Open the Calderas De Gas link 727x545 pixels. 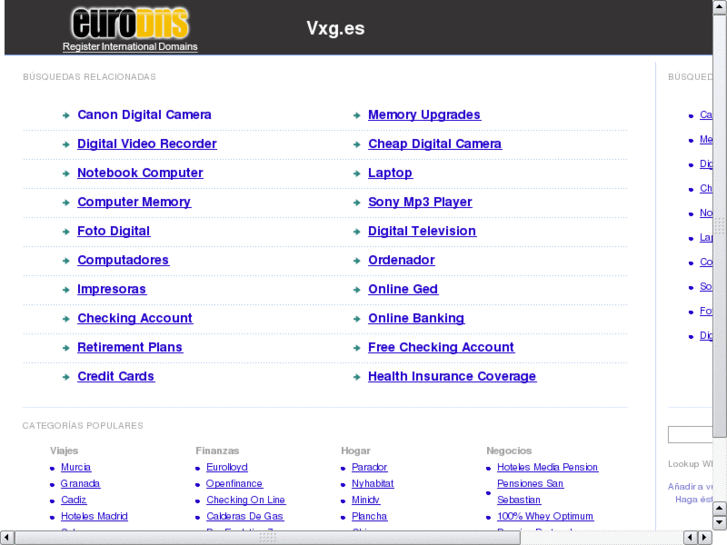(245, 516)
